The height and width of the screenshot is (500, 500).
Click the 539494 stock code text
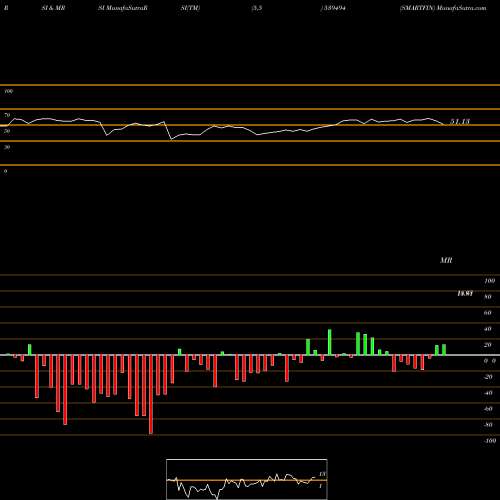click(334, 8)
